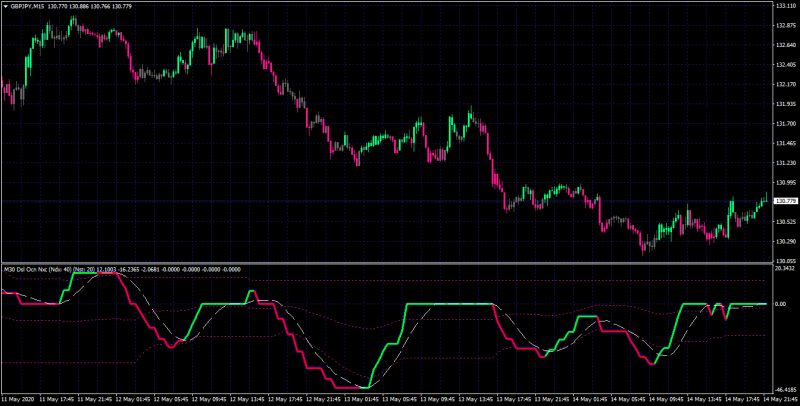Viewport: 800px width, 406px height.
Task: Click the 130.525 price scale value
Action: coord(786,222)
